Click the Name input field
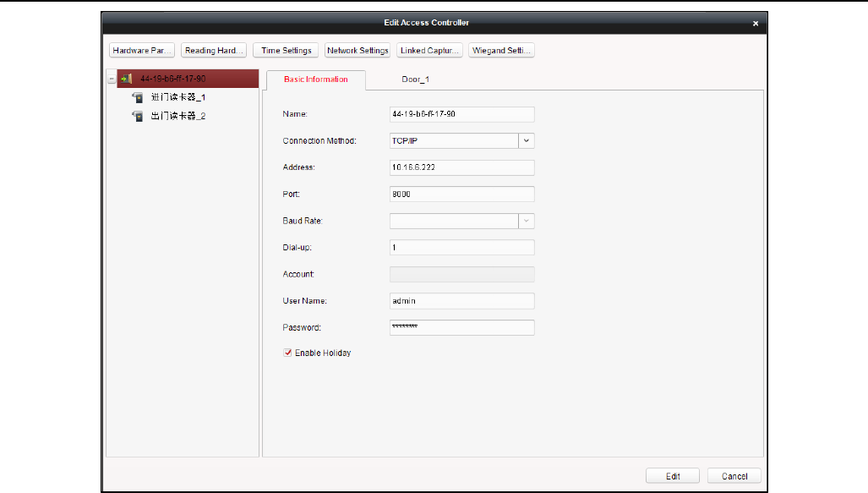This screenshot has width=868, height=493. point(461,114)
